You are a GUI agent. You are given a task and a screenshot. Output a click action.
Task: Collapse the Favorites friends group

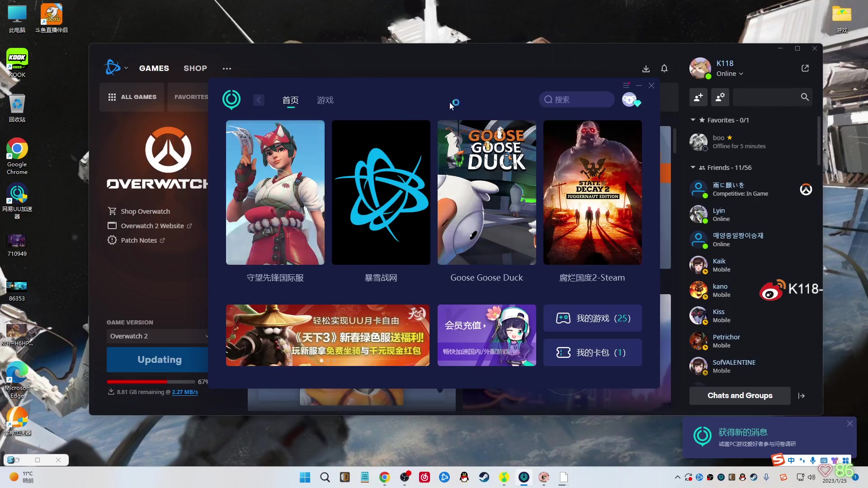693,120
